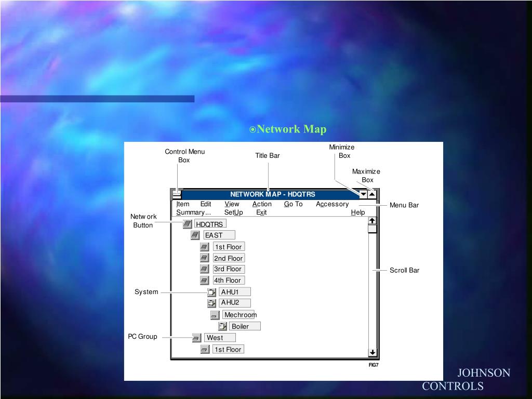Click the scroll bar down arrow
Screen dimensions: 532x399
tap(372, 352)
